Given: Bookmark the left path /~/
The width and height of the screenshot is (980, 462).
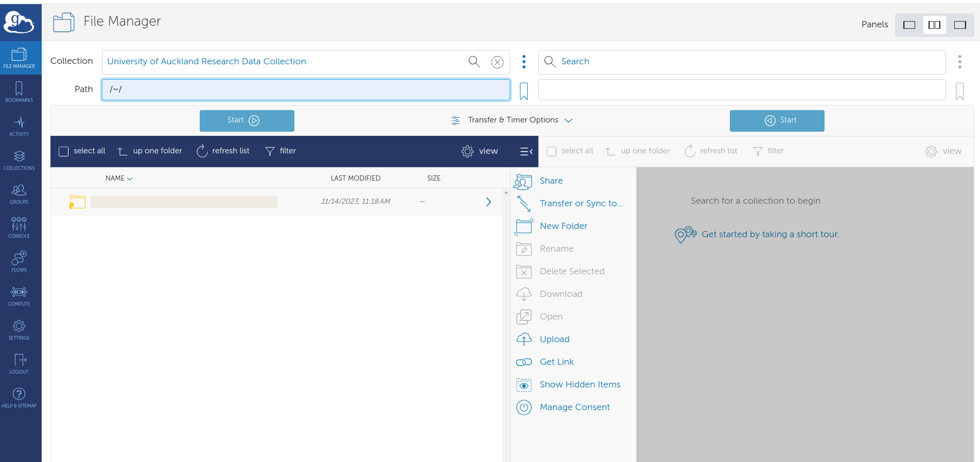Looking at the screenshot, I should pyautogui.click(x=524, y=91).
